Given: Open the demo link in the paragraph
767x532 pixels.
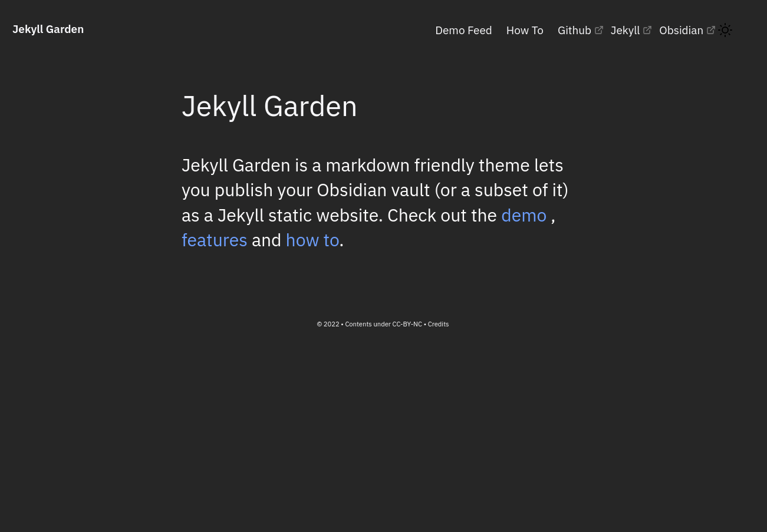Looking at the screenshot, I should (524, 215).
